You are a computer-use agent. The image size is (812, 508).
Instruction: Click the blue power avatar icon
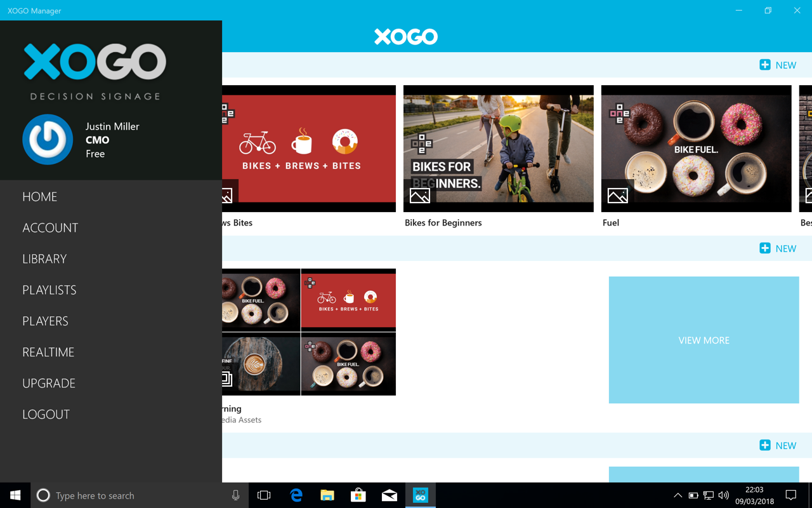coord(48,139)
